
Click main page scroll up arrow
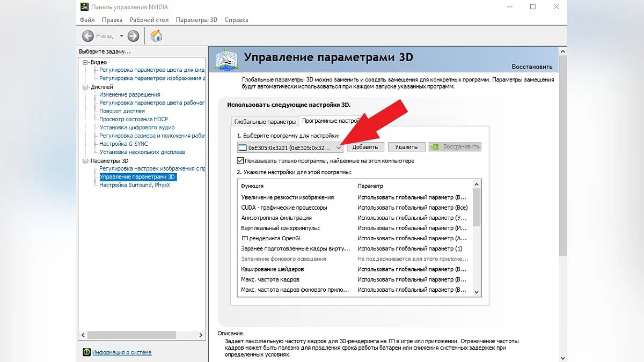(563, 51)
